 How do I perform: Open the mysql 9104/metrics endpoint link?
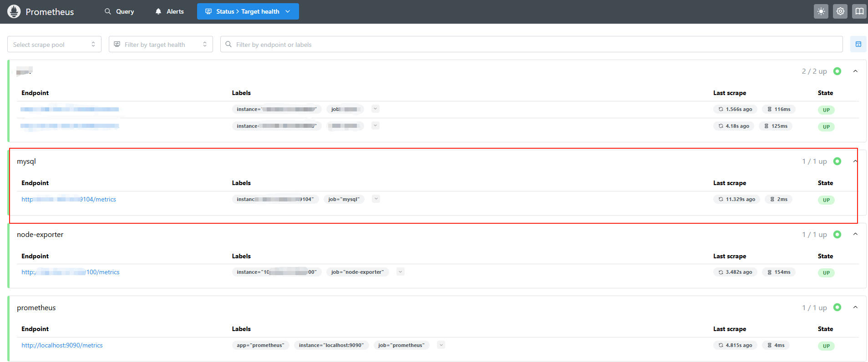(69, 199)
